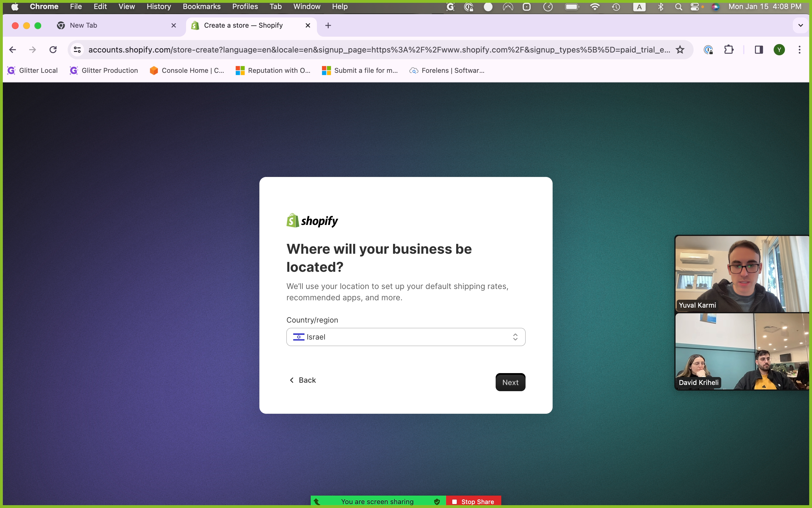Close the Create a store Shopify tab

[x=308, y=25]
